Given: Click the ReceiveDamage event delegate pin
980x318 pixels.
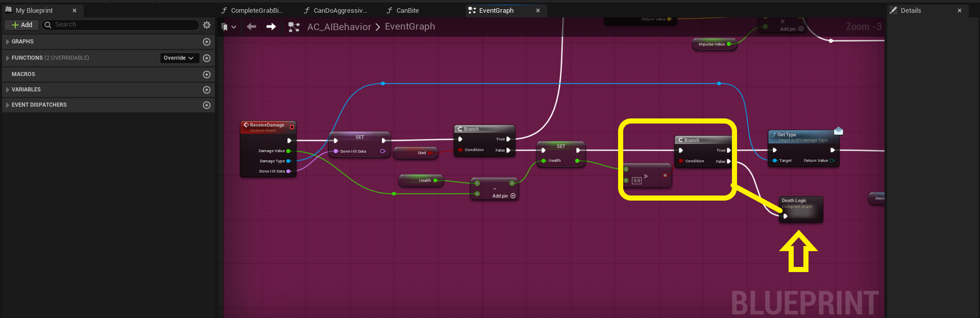Looking at the screenshot, I should coord(292,127).
